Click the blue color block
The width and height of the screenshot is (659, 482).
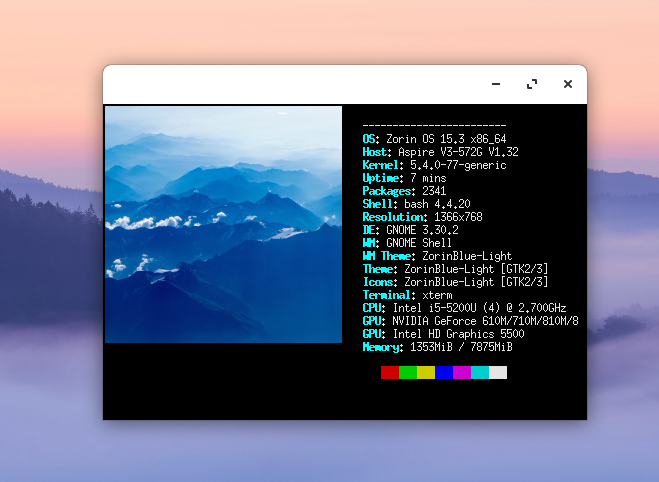click(x=444, y=373)
